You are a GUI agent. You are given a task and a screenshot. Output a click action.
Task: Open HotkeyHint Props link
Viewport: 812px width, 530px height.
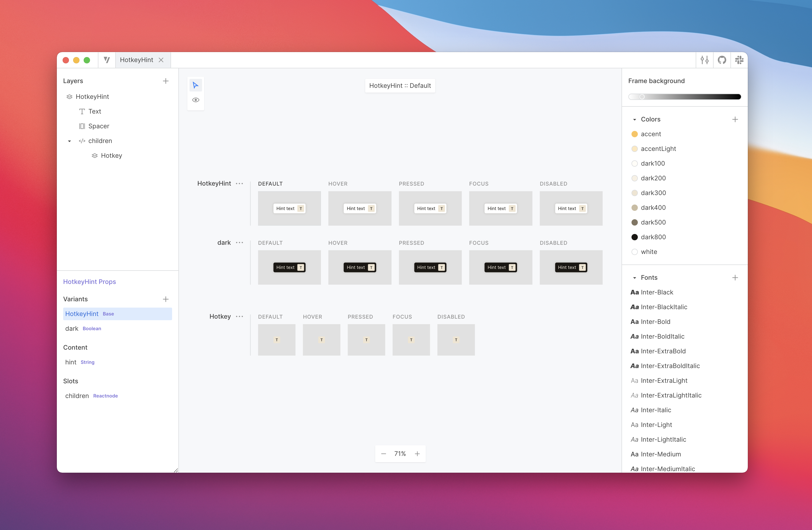89,282
